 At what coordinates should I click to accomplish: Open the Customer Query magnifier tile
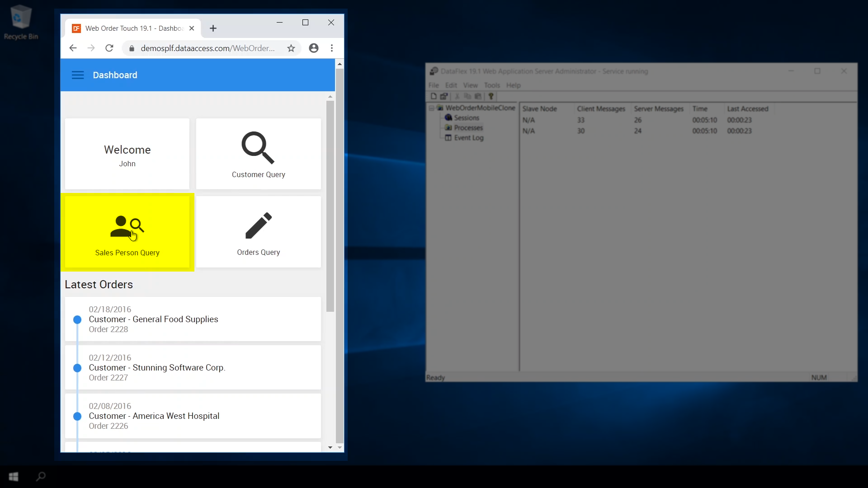[258, 154]
